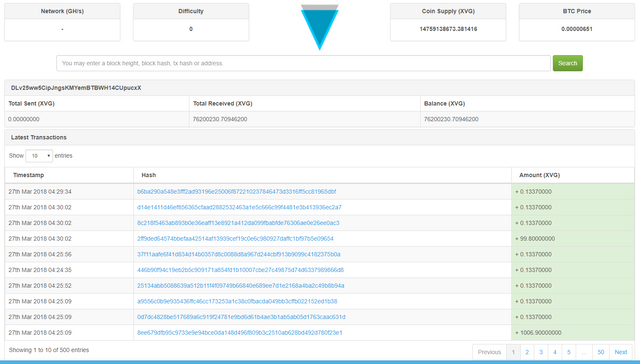
Task: Open transaction hash starting with 2ff9ded6
Action: pos(235,239)
